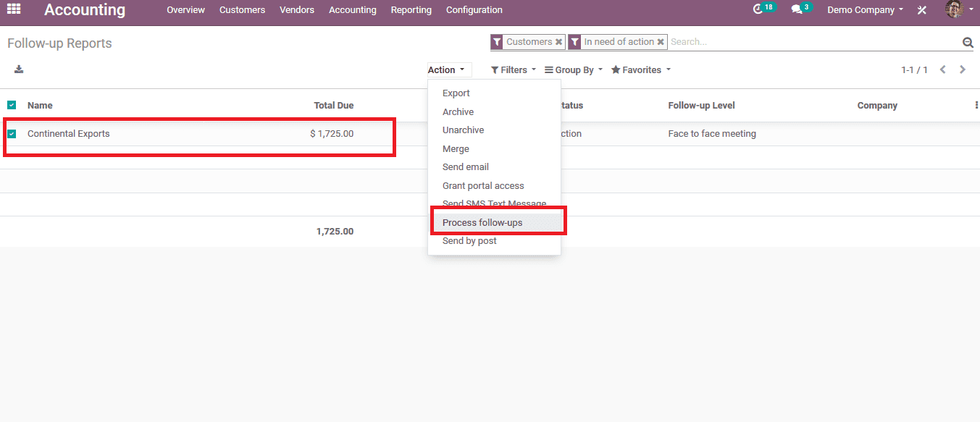Go to next page arrow

coord(963,69)
